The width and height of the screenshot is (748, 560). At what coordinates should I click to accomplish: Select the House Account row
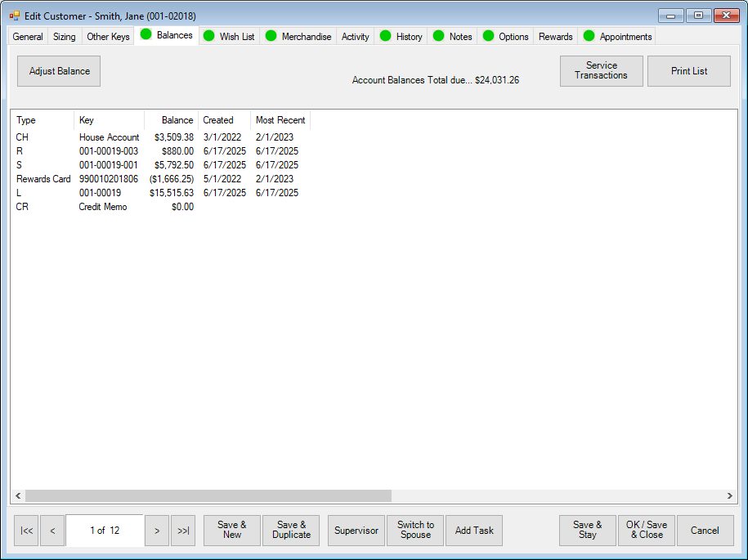pos(109,137)
